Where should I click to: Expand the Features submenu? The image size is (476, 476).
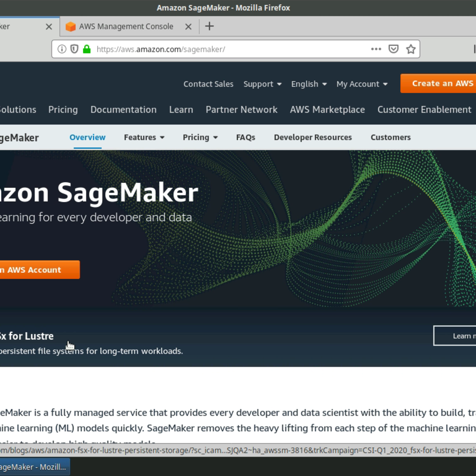[x=144, y=137]
